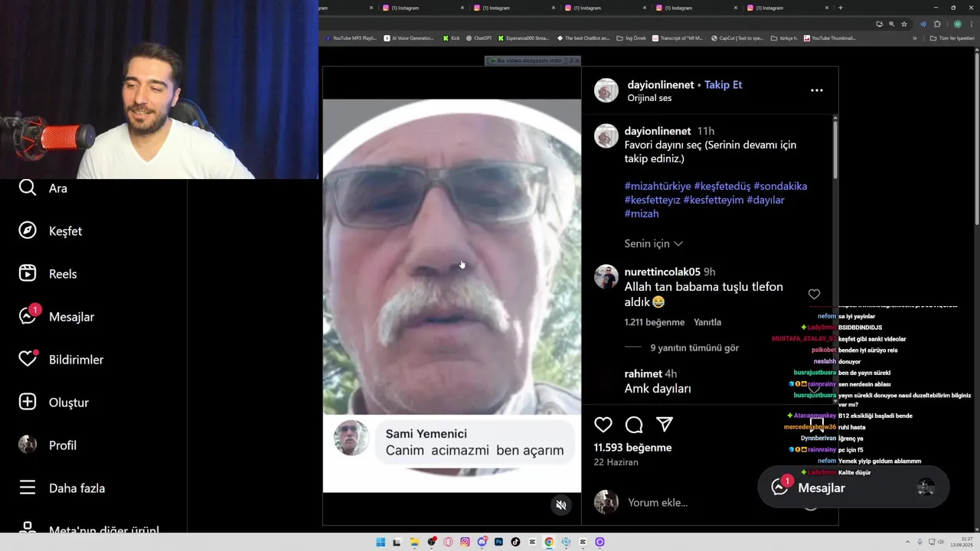Open the CapCut Text to speech bookmark
The width and height of the screenshot is (980, 551).
pos(737,37)
